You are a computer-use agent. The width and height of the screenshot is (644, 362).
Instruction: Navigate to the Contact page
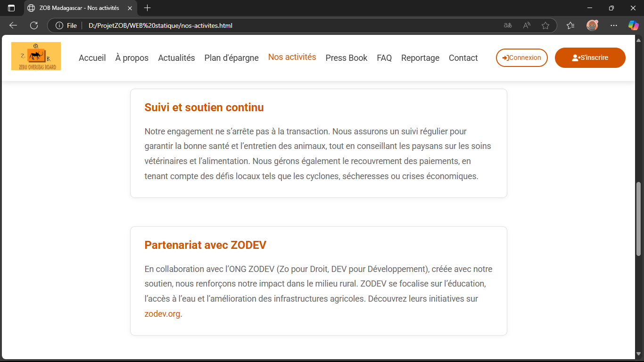(463, 58)
